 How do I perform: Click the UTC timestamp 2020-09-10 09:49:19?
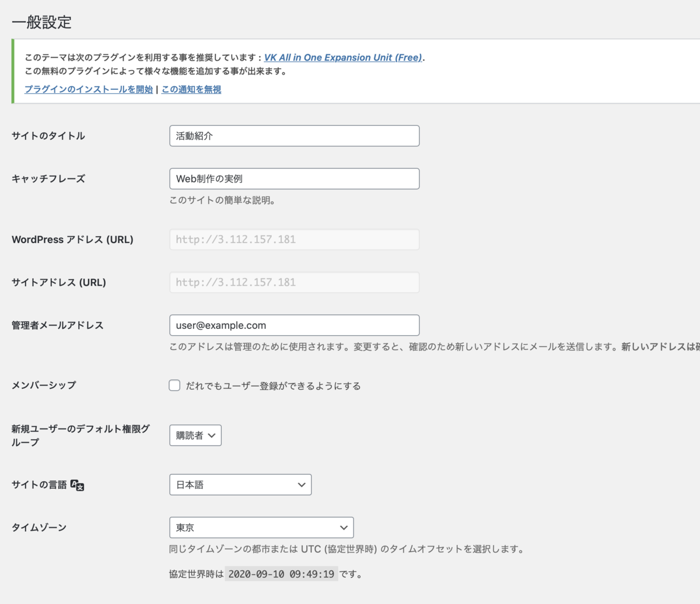(282, 574)
